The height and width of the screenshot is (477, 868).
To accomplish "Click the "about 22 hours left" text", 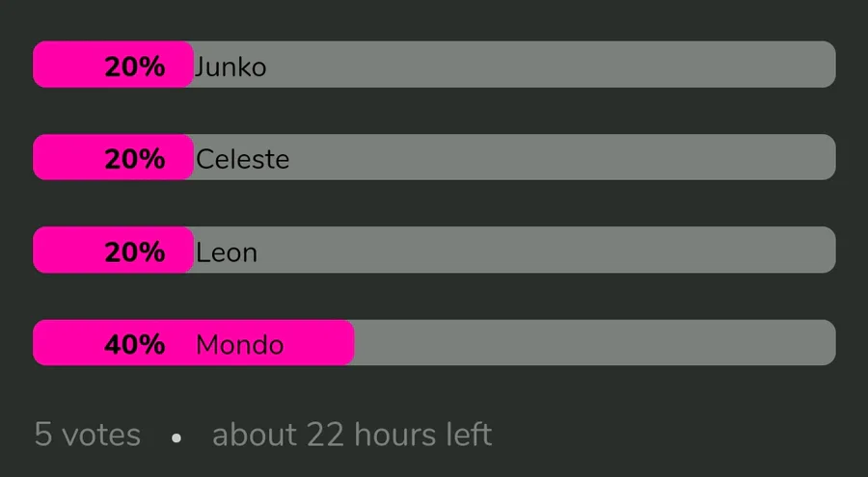I will tap(352, 435).
